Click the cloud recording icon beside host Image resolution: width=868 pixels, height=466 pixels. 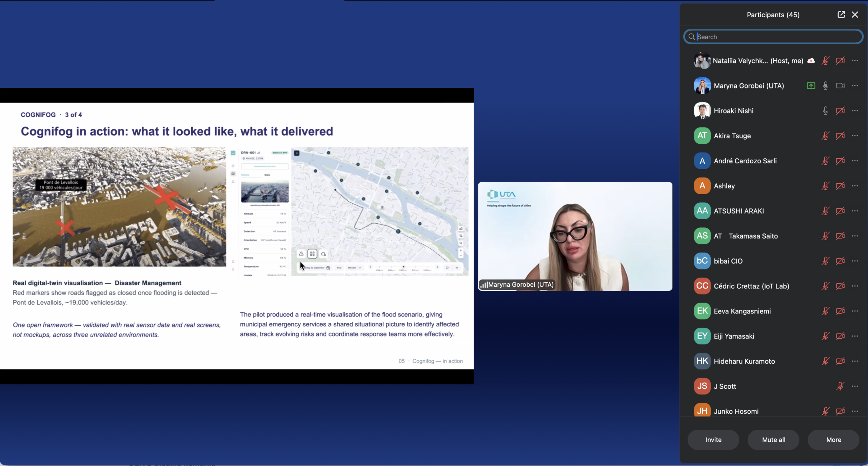(x=811, y=61)
